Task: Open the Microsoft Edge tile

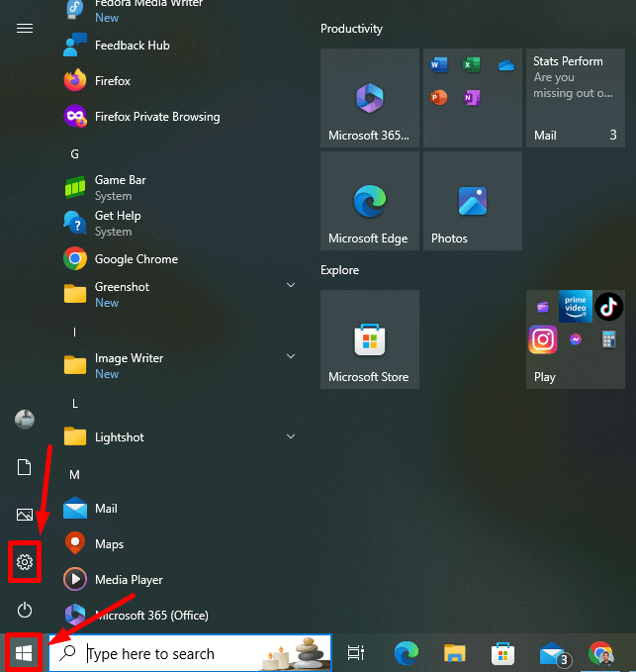Action: (x=369, y=201)
